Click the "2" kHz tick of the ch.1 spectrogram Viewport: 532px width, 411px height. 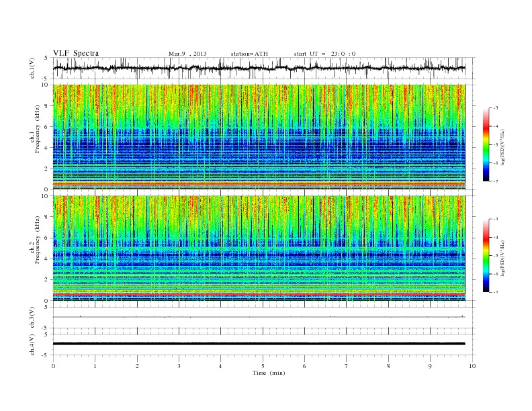point(48,169)
